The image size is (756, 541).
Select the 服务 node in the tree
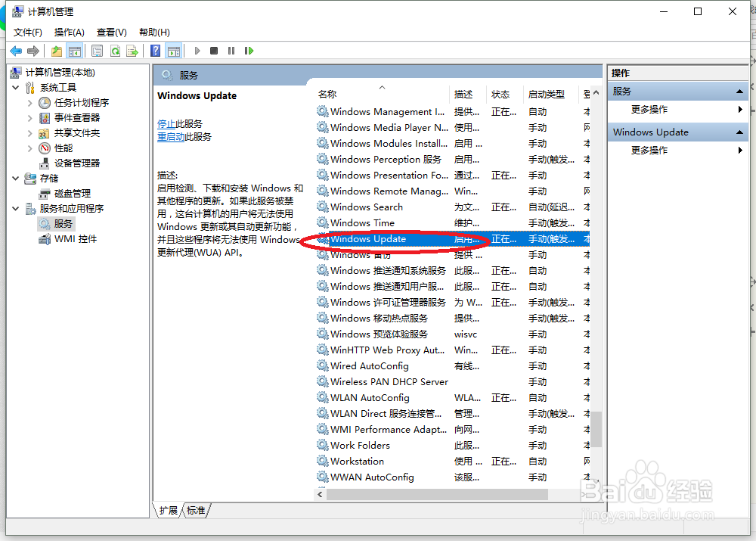tap(64, 223)
